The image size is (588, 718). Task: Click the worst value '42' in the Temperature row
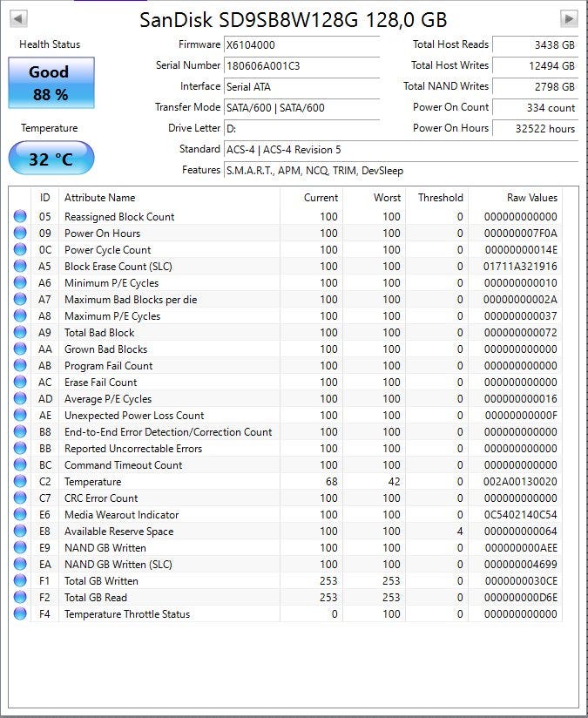point(395,482)
